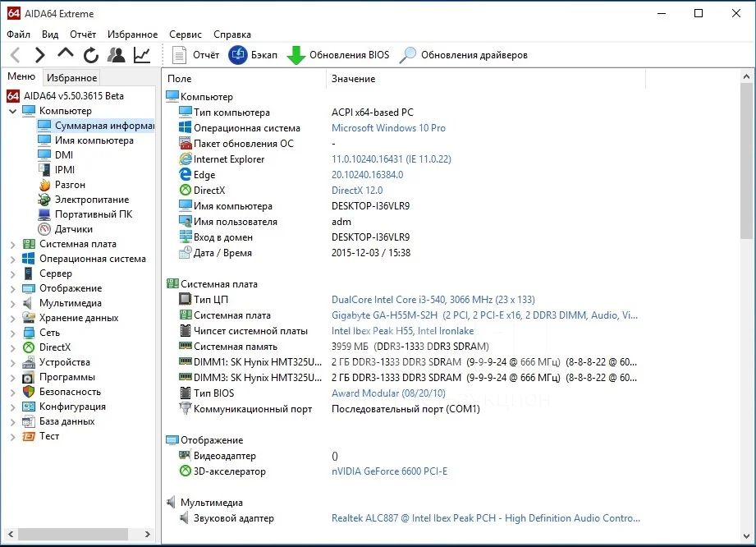
Task: Click the IPMI tower icon in the tree
Action: tap(44, 170)
